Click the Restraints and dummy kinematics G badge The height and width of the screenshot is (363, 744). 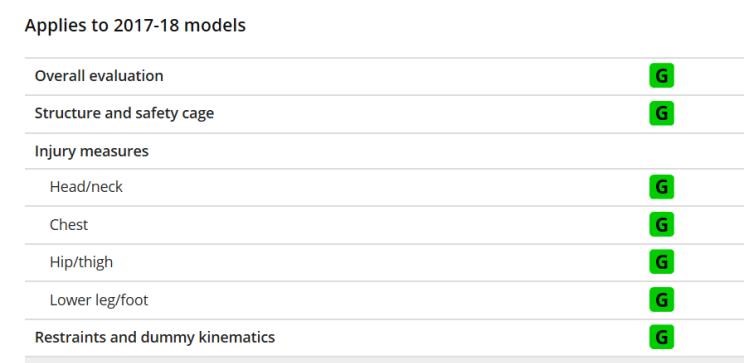[661, 337]
